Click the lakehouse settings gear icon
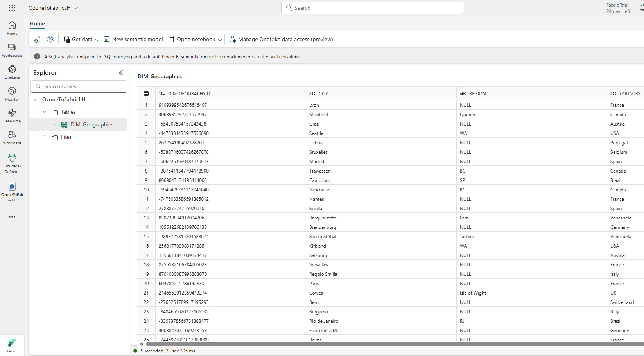 50,39
